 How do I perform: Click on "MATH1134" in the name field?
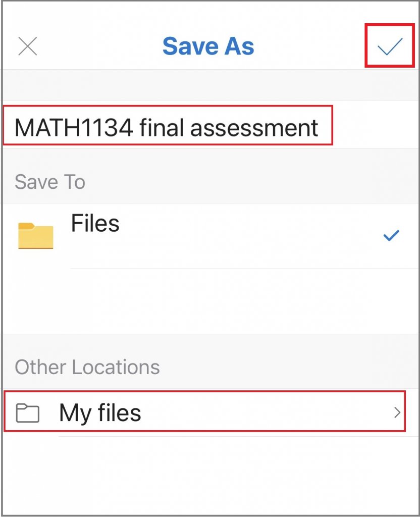(x=74, y=128)
